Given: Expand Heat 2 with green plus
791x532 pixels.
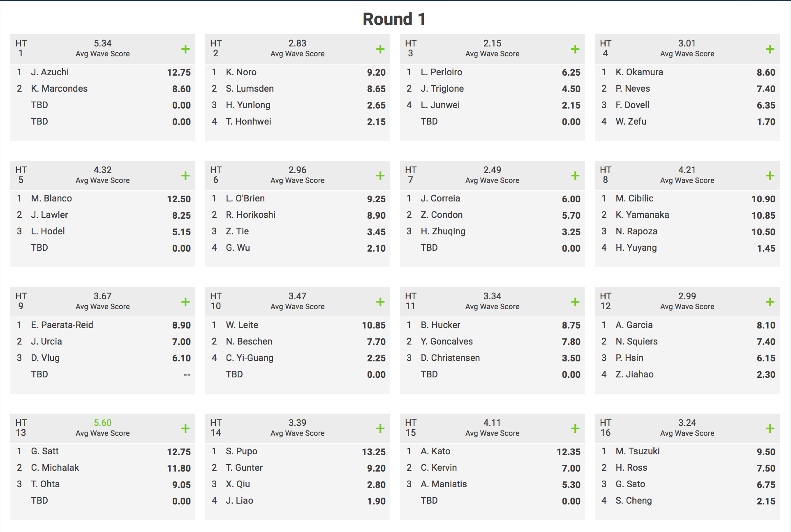Looking at the screenshot, I should (x=380, y=49).
